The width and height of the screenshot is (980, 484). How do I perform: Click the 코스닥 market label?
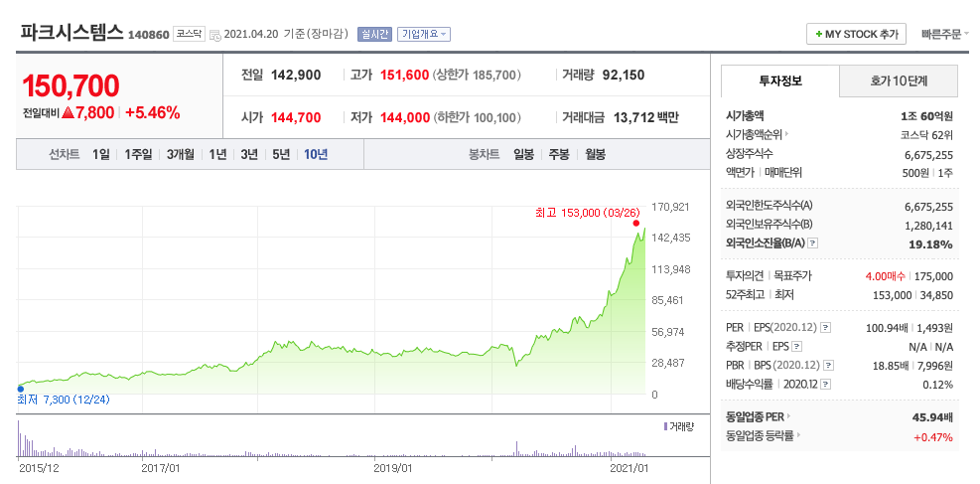coord(189,34)
